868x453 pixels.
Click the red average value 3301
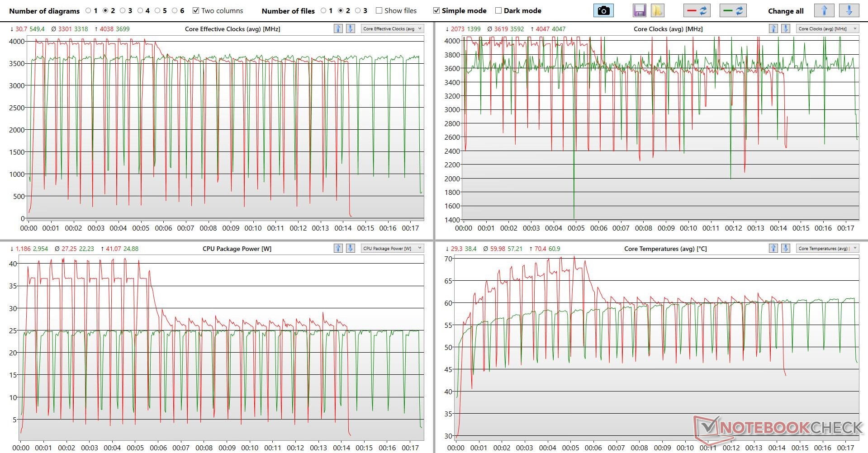tap(65, 29)
